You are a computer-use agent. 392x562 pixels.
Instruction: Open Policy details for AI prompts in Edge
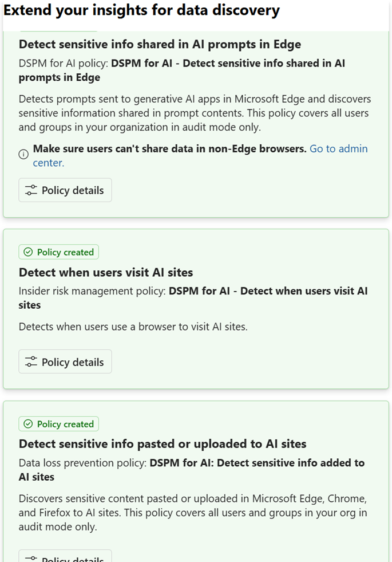(x=65, y=190)
